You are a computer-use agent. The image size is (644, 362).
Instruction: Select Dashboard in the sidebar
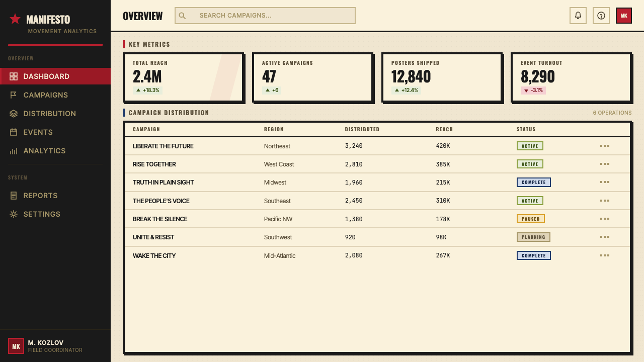(55, 76)
